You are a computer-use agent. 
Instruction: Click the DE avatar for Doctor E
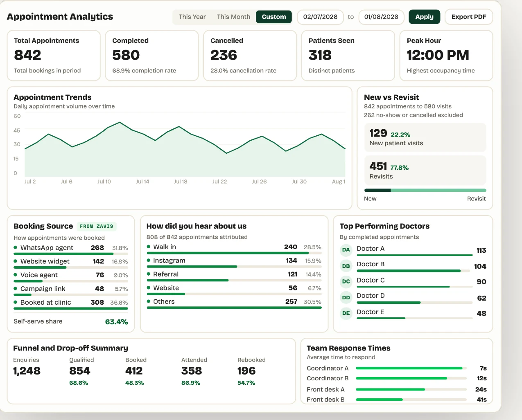(346, 313)
